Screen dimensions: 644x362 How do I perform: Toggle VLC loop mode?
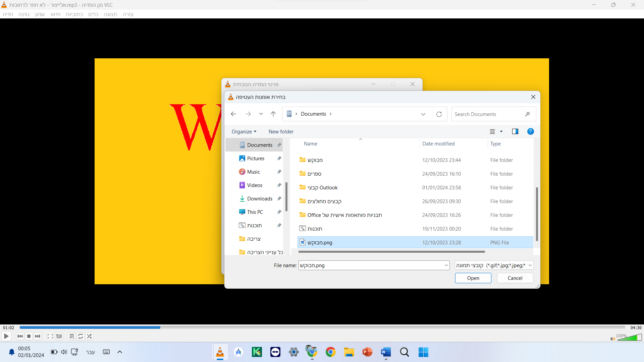(x=80, y=336)
